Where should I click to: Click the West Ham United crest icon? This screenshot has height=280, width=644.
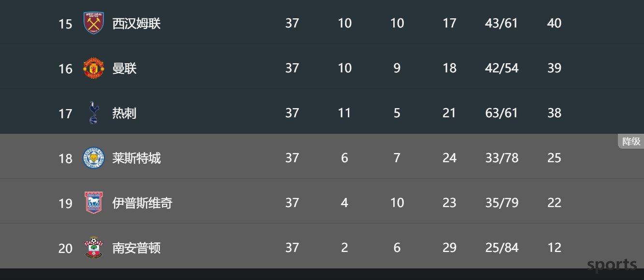94,23
